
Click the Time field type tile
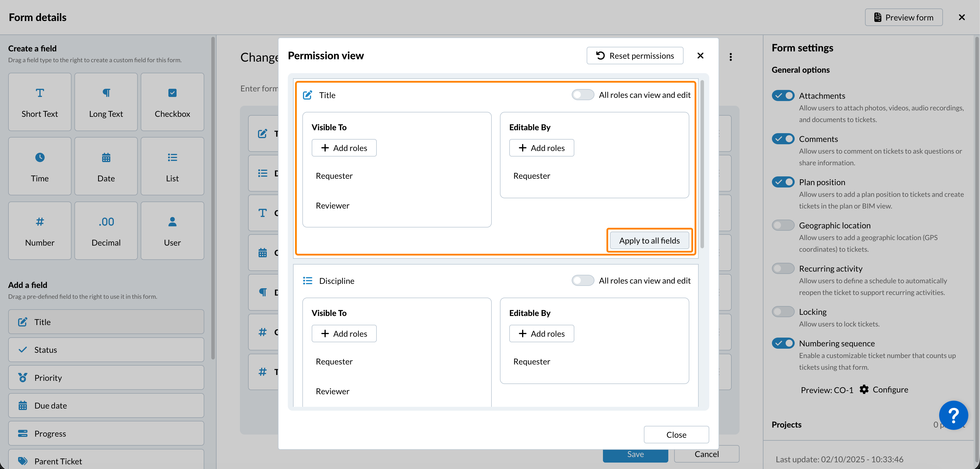pos(40,166)
